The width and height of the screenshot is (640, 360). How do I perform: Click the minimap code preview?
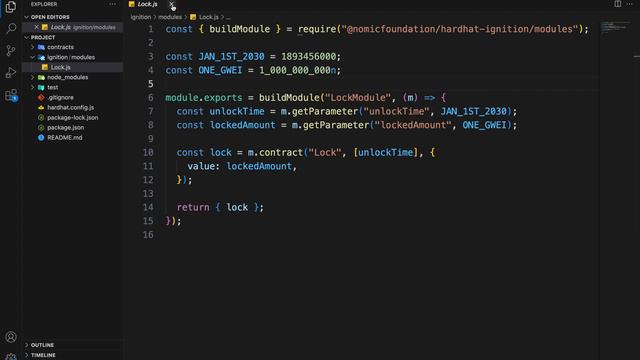[616, 28]
